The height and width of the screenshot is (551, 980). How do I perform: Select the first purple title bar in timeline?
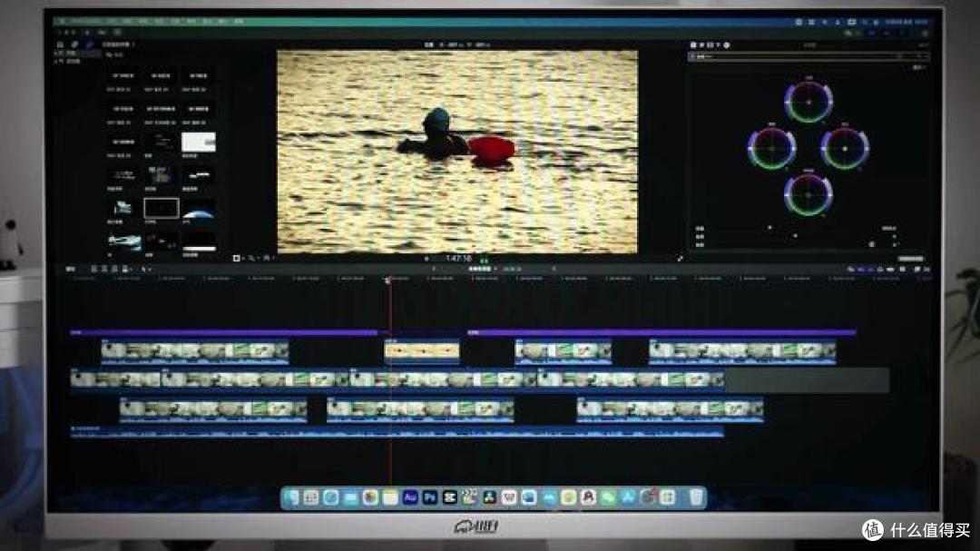click(x=224, y=333)
